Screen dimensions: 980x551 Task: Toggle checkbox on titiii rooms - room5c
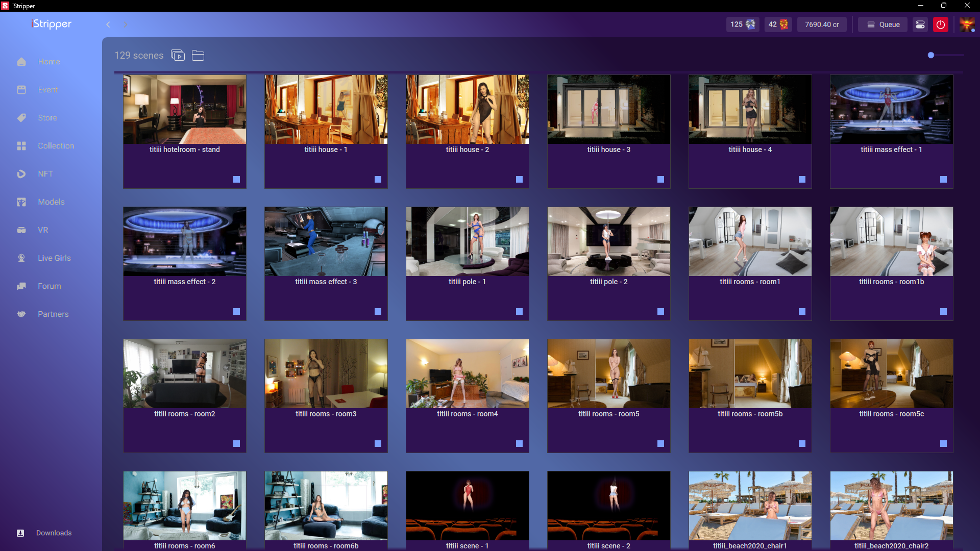943,443
